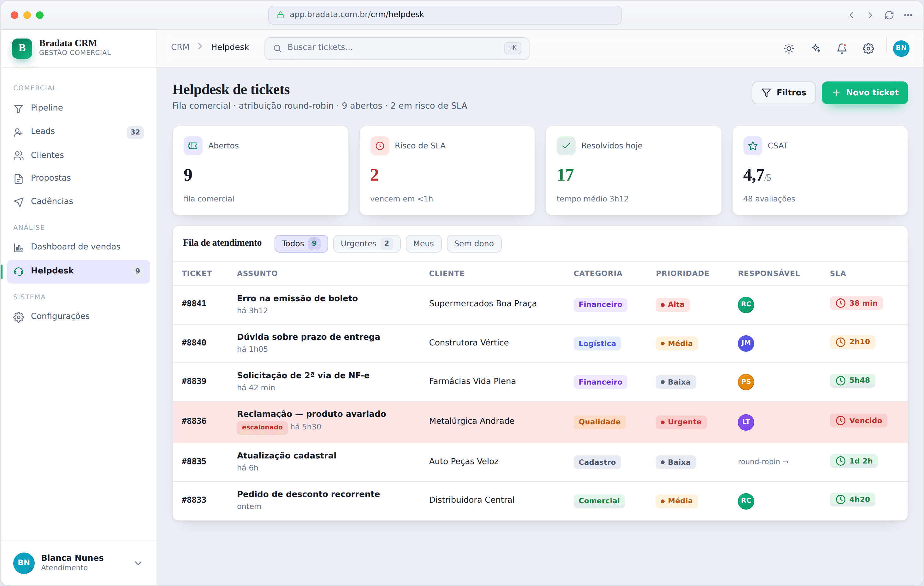Open the settings gear in top bar

click(868, 48)
